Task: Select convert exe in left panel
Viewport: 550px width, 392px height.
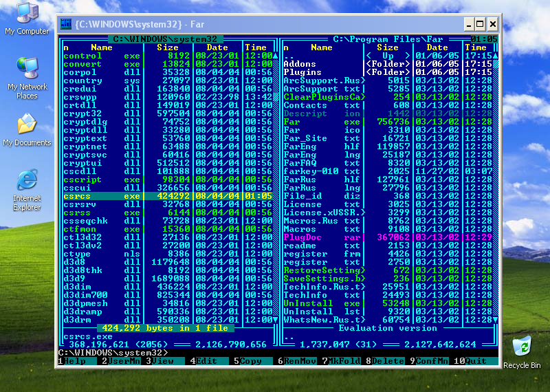Action: pos(168,64)
